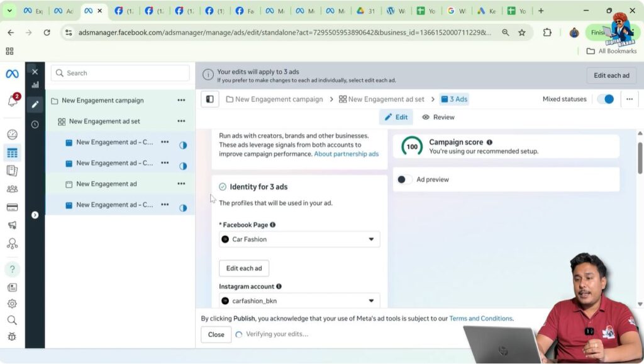
Task: Open notifications bell in the sidebar
Action: coord(12,101)
